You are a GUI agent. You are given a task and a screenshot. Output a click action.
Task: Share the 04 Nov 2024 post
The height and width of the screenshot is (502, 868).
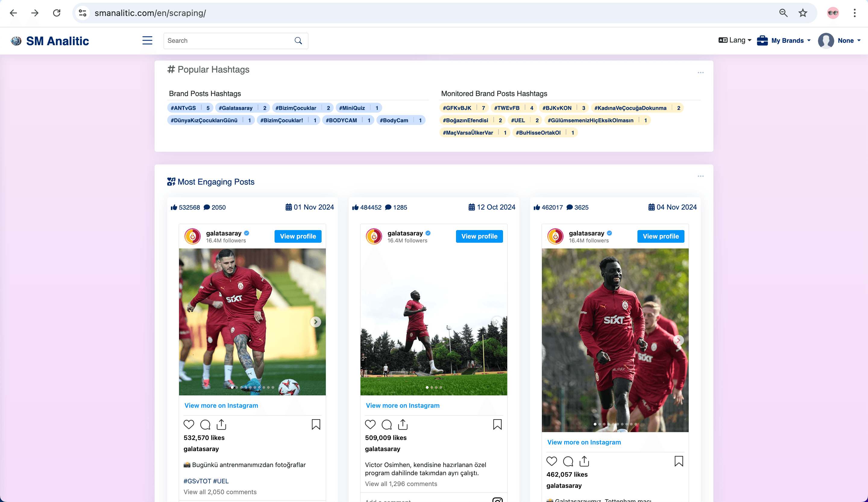pos(584,461)
